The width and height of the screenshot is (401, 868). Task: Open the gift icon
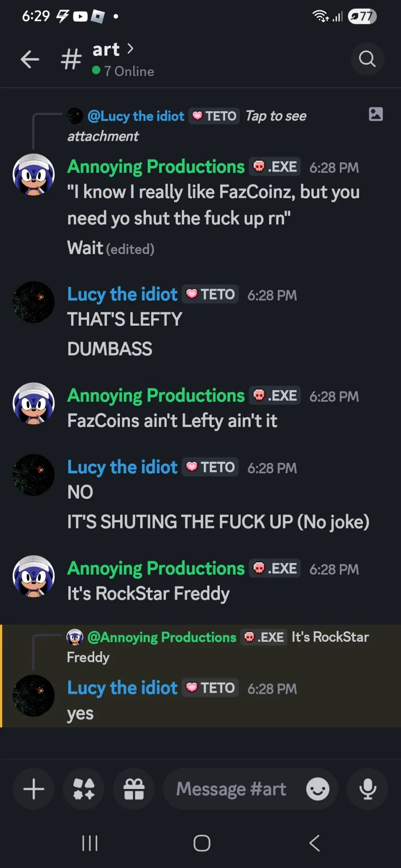click(x=134, y=789)
